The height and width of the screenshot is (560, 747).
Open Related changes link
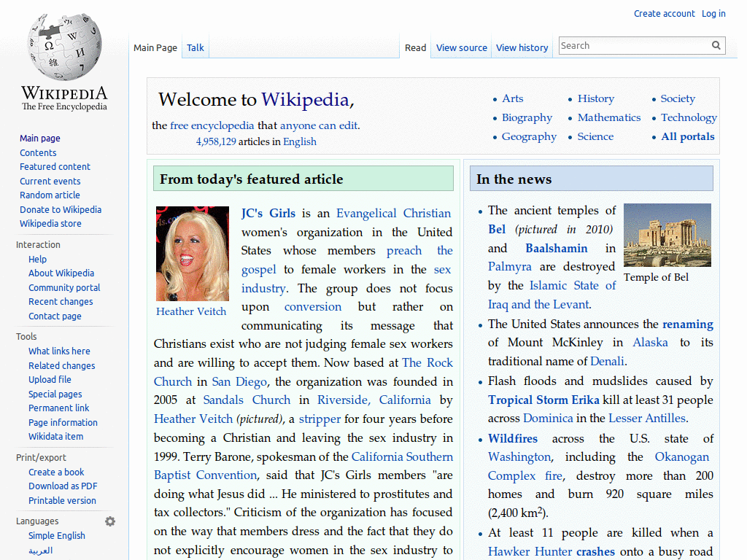click(x=61, y=366)
